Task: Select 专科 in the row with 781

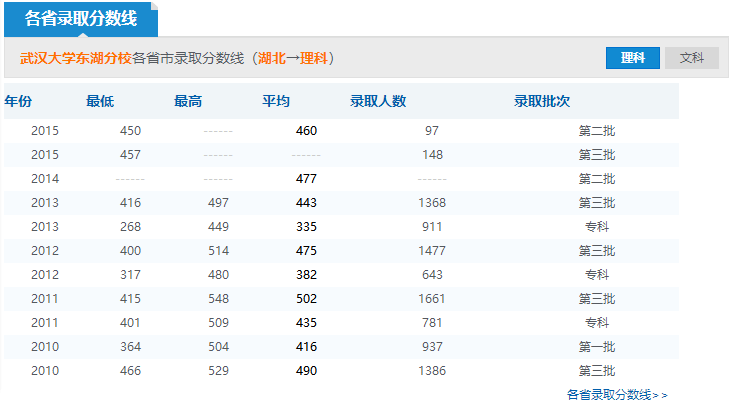Action: pyautogui.click(x=597, y=323)
